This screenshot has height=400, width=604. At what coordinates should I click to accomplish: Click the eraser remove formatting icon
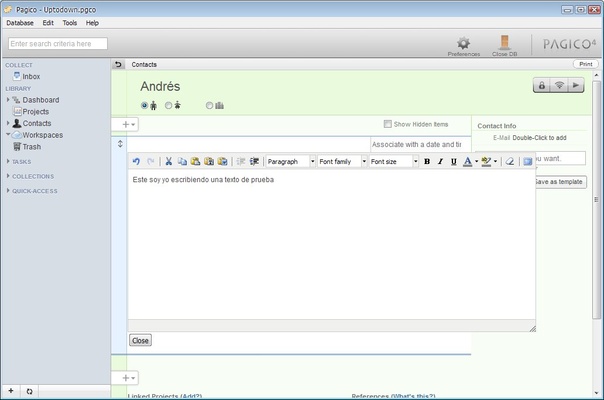pos(510,161)
